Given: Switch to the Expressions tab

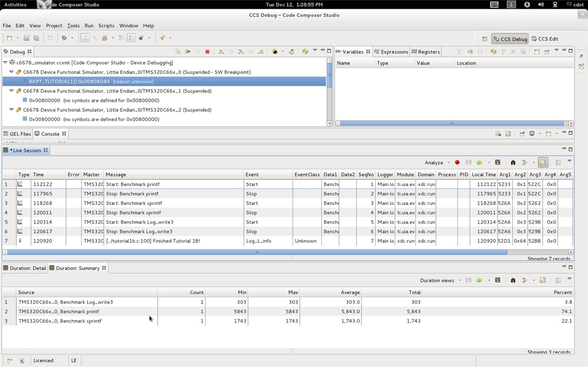Looking at the screenshot, I should coord(392,52).
